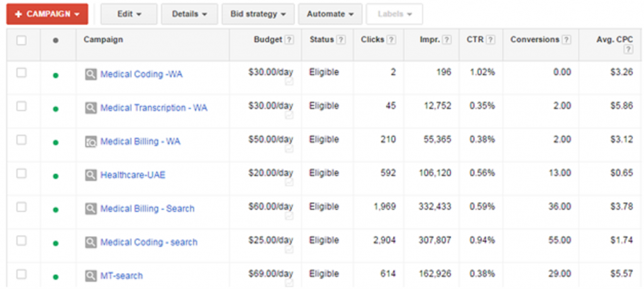This screenshot has width=644, height=289.
Task: Tick the checkbox for Medical Coding - search
Action: (21, 241)
